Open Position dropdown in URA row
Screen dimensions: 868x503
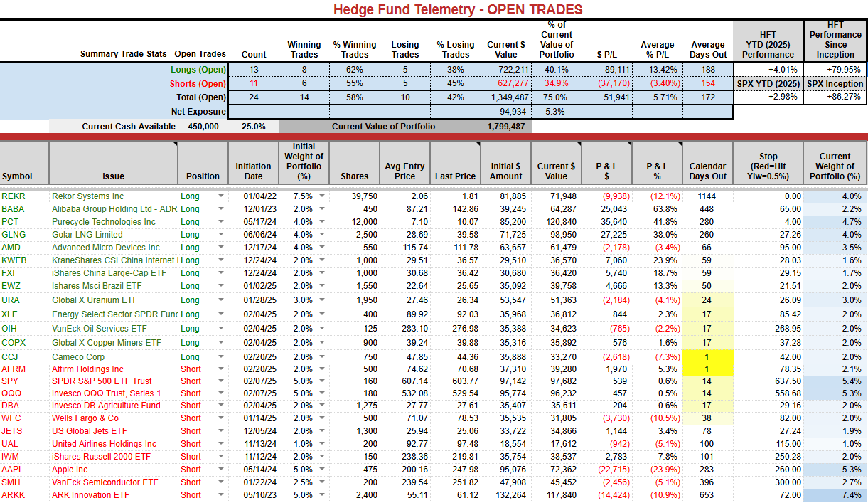point(220,301)
